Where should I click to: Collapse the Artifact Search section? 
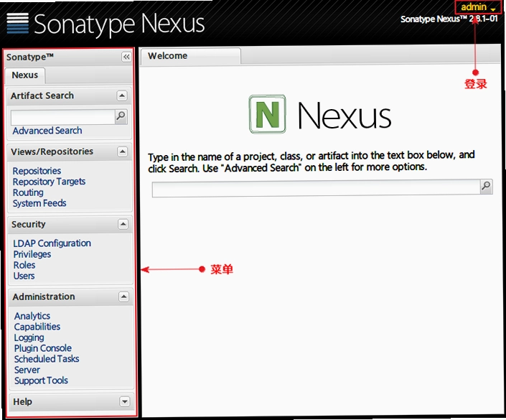(x=122, y=95)
